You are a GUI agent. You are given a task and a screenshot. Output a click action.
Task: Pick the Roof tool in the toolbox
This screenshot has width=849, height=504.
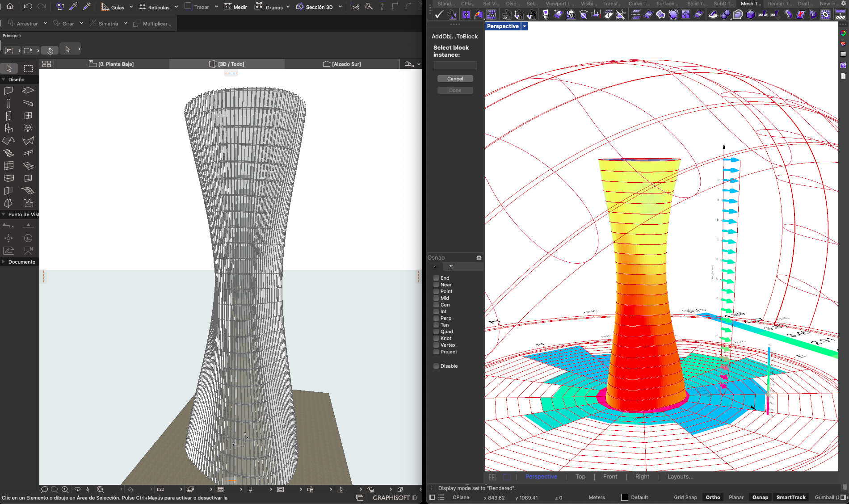8,140
